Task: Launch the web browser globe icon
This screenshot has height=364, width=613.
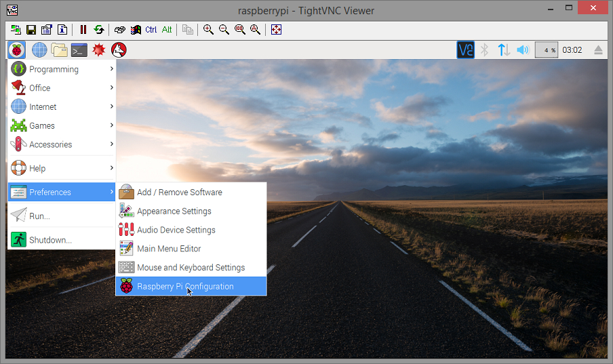Action: tap(39, 50)
